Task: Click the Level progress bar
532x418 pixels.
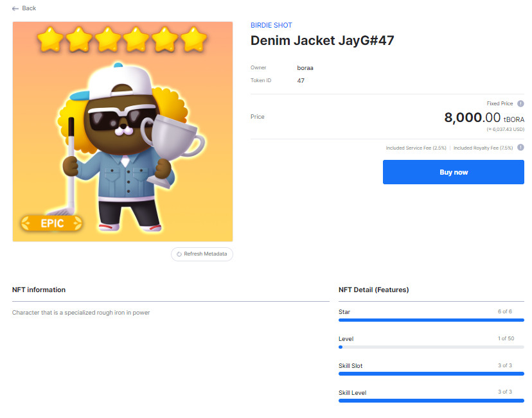Action: (x=431, y=347)
